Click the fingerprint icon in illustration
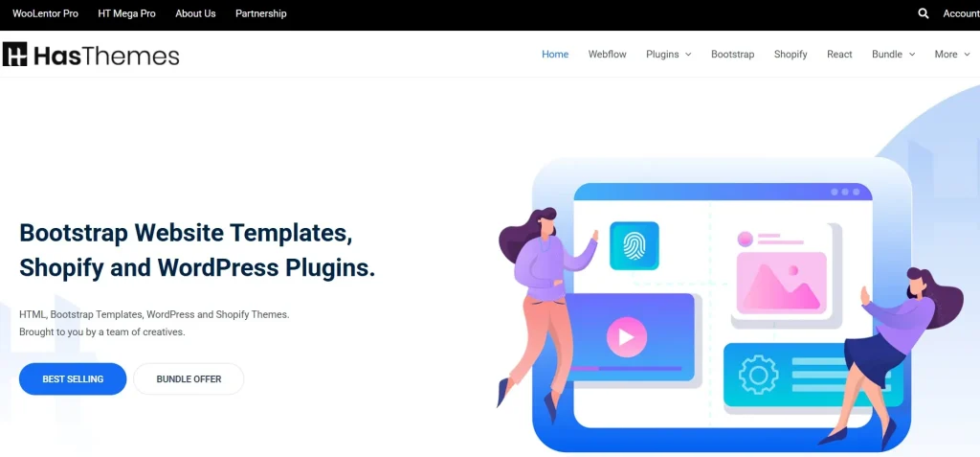This screenshot has width=980, height=457. [634, 245]
